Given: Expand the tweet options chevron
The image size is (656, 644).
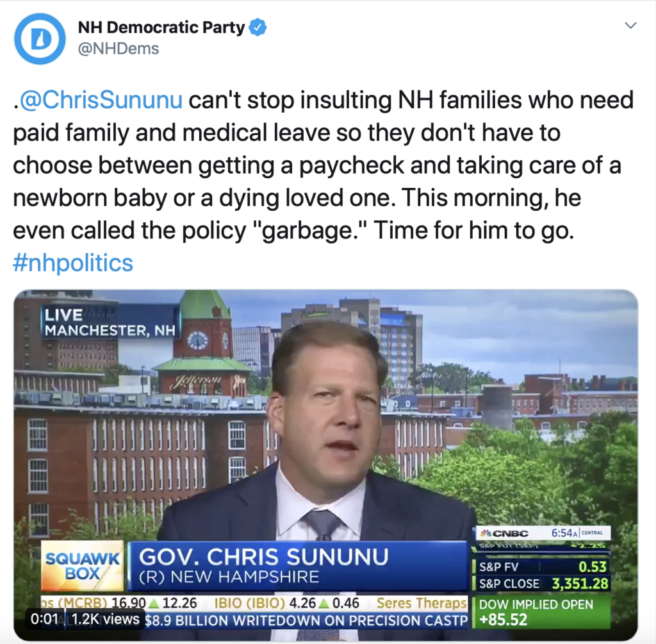Looking at the screenshot, I should coord(630,26).
